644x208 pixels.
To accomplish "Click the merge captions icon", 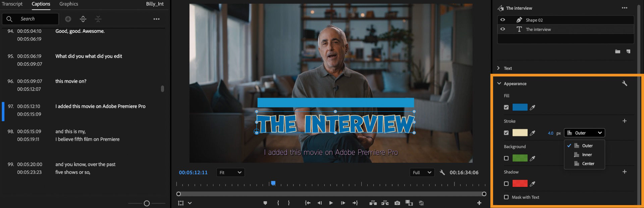I will [x=98, y=19].
